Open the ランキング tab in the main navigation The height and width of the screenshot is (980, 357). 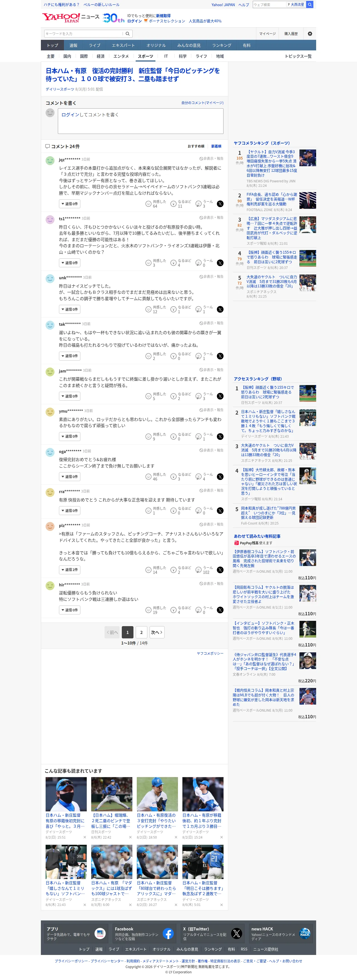point(221,45)
